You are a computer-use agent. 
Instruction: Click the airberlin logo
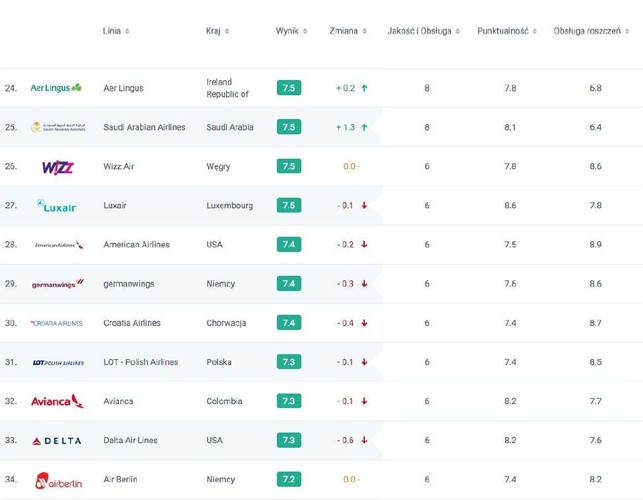(58, 480)
